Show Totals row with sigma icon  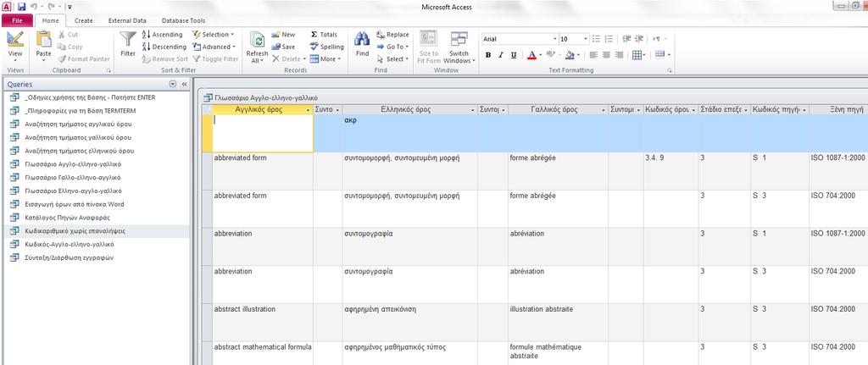[324, 34]
